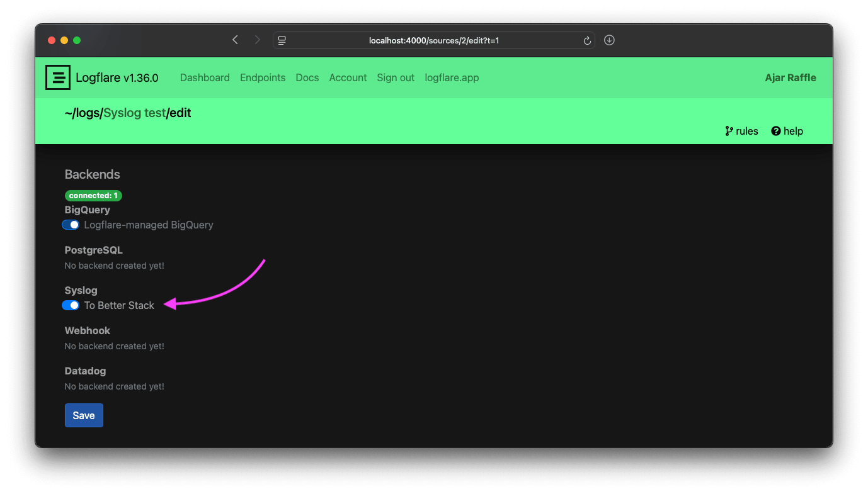Click the Logflare logo icon

[x=58, y=77]
